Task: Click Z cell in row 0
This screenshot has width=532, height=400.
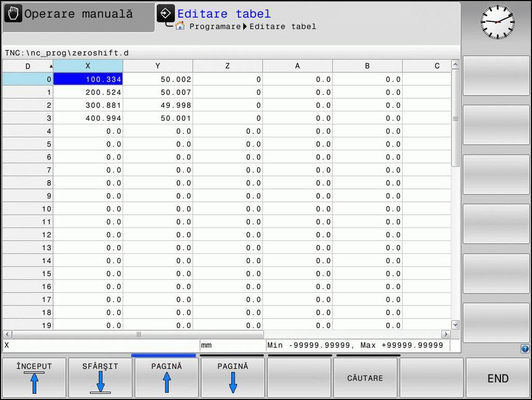Action: tap(228, 79)
